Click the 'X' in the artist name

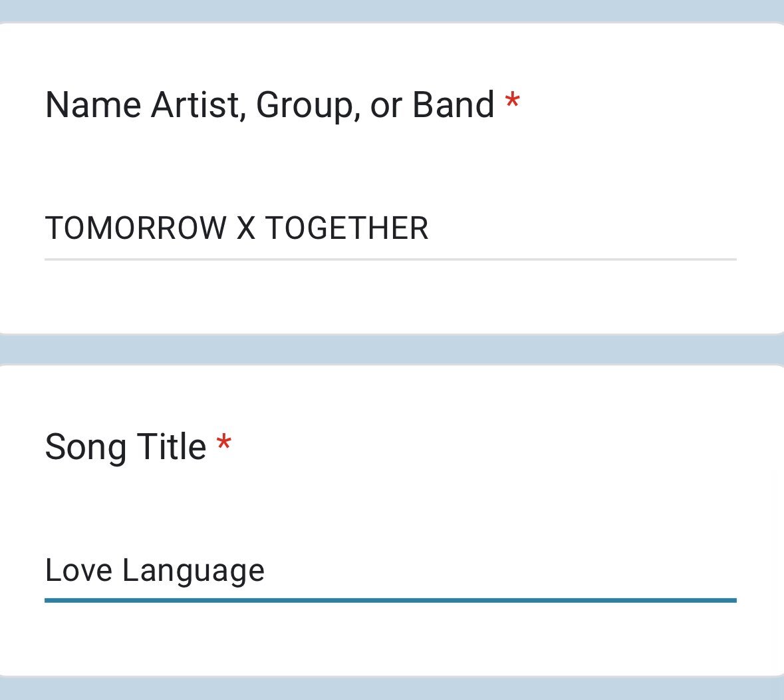click(246, 228)
